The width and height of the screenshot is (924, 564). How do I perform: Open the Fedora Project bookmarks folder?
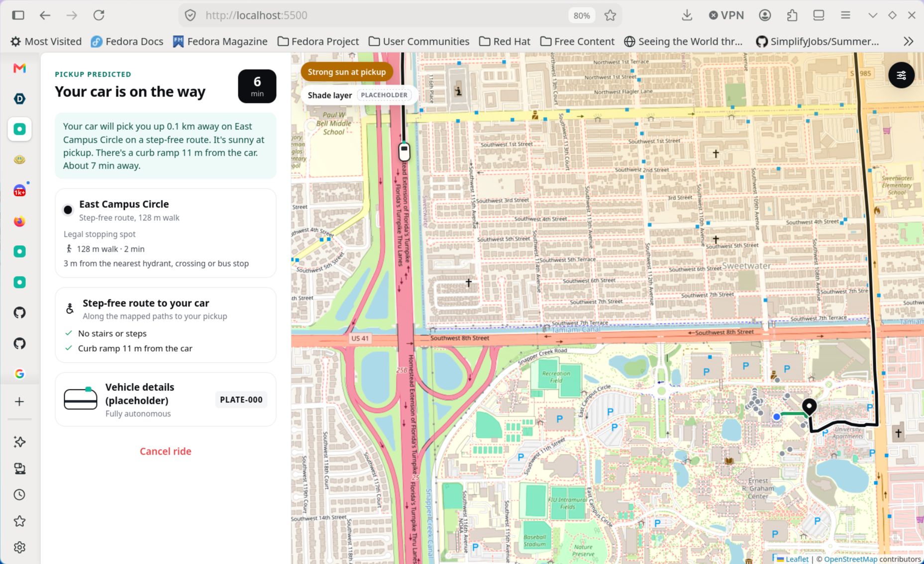[x=318, y=41]
